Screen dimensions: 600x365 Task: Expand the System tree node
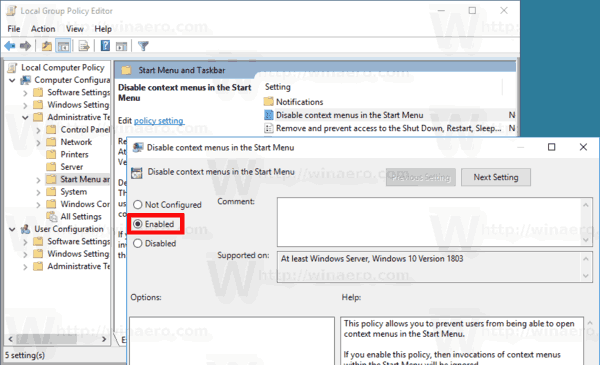38,192
